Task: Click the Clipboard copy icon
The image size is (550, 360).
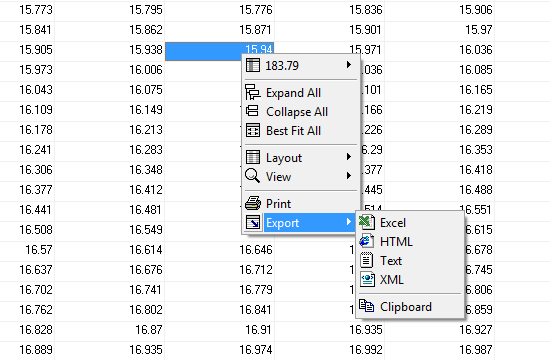Action: (x=367, y=306)
